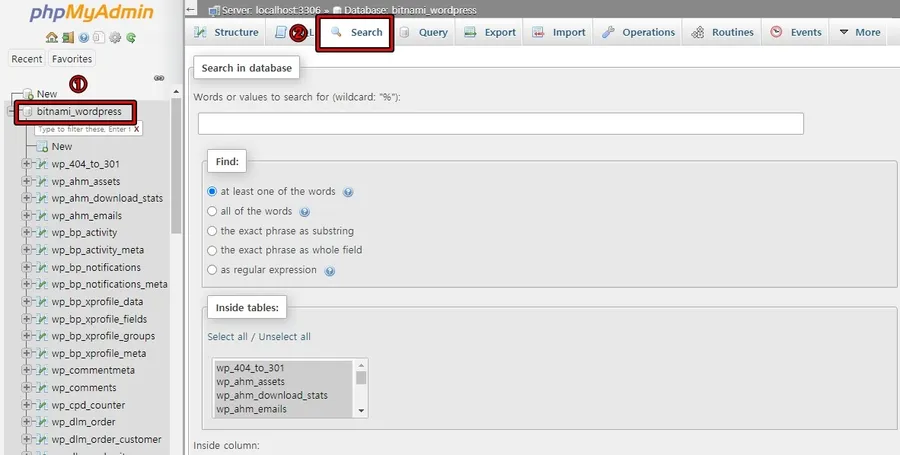The height and width of the screenshot is (455, 900).
Task: Open the Search tab
Action: tap(355, 33)
